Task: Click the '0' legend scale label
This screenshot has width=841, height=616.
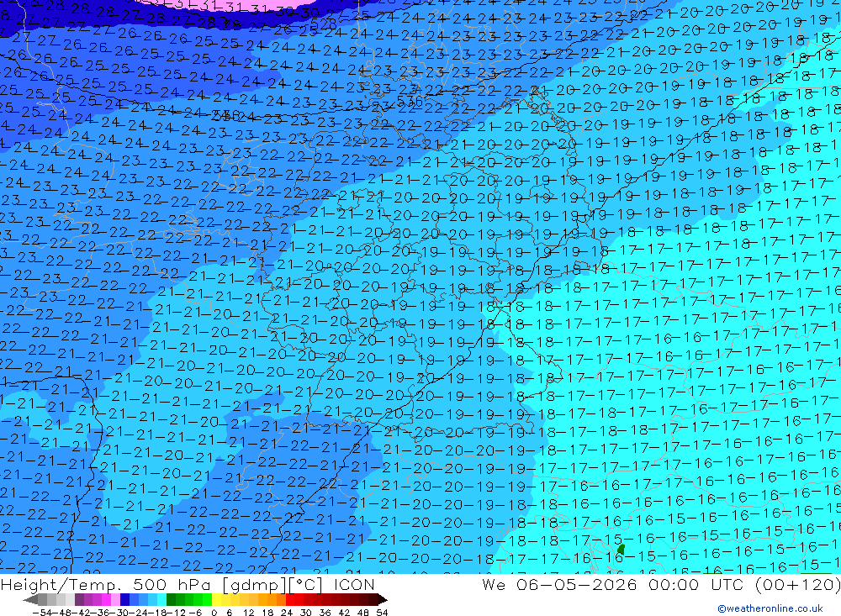Action: click(x=214, y=613)
